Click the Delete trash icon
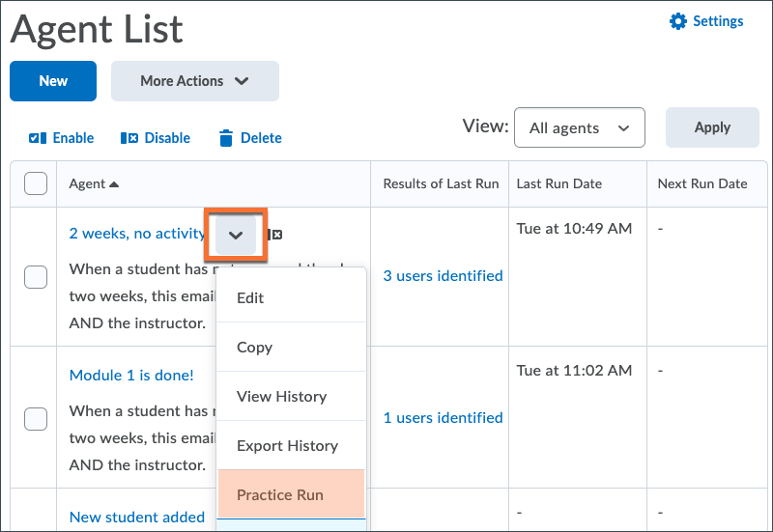 pos(226,138)
